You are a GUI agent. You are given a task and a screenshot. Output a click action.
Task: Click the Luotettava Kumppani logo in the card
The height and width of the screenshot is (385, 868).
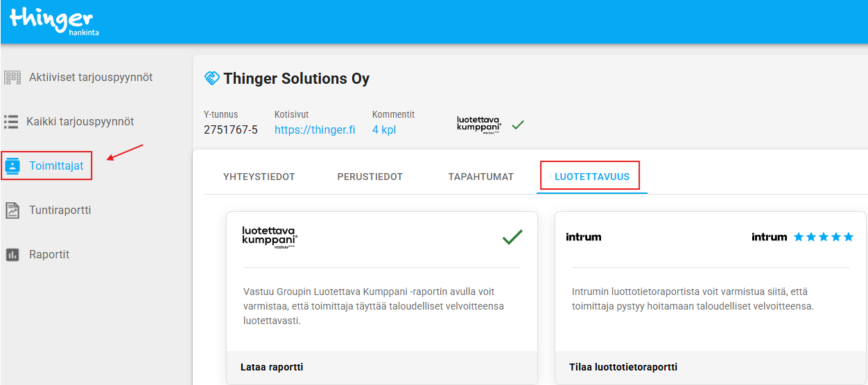270,237
